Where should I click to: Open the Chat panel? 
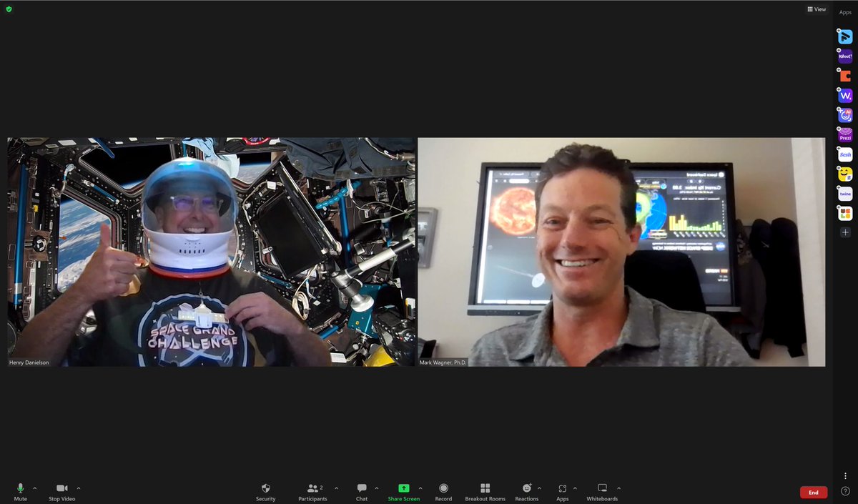coord(362,492)
